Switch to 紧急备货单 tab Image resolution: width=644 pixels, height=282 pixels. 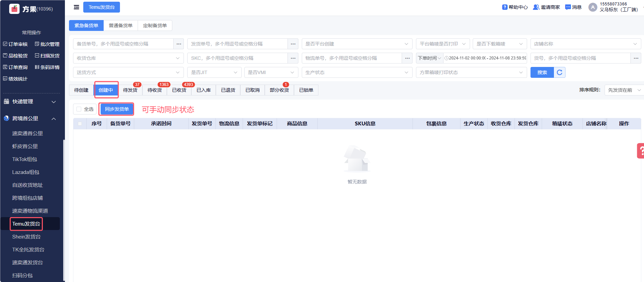point(86,25)
